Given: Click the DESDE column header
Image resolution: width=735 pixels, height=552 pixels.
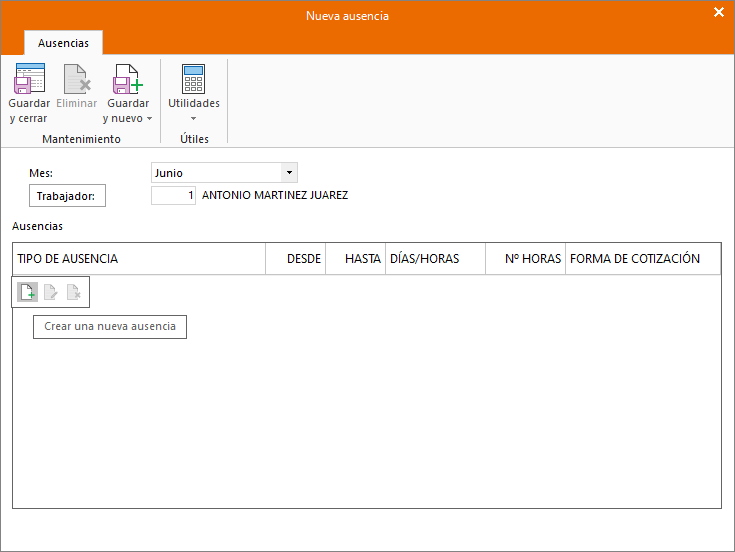Looking at the screenshot, I should pyautogui.click(x=295, y=259).
